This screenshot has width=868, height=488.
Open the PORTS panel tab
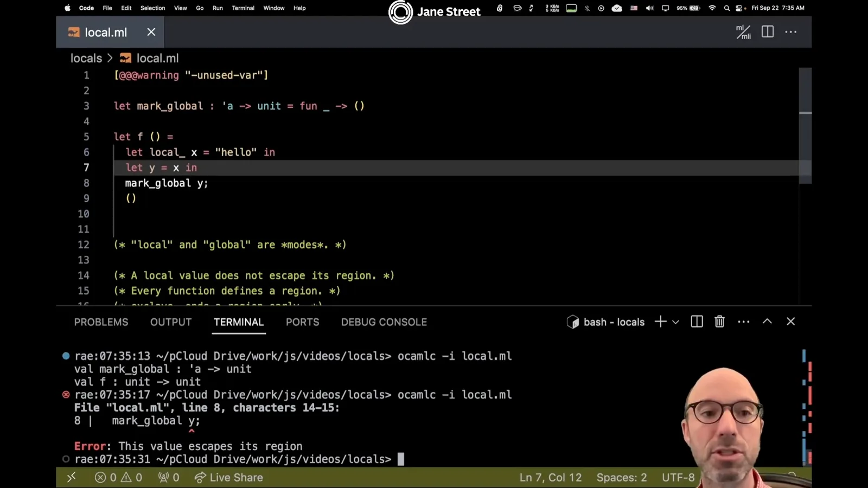click(x=303, y=322)
